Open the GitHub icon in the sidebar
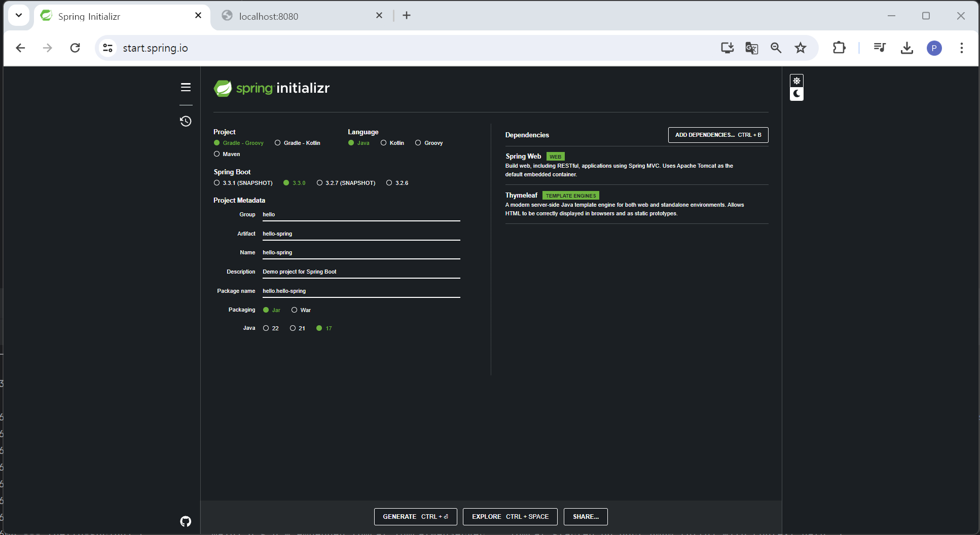The width and height of the screenshot is (980, 535). (x=186, y=521)
